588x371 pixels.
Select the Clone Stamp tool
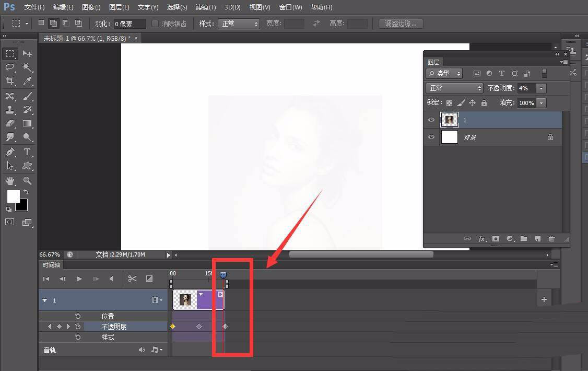tap(10, 110)
